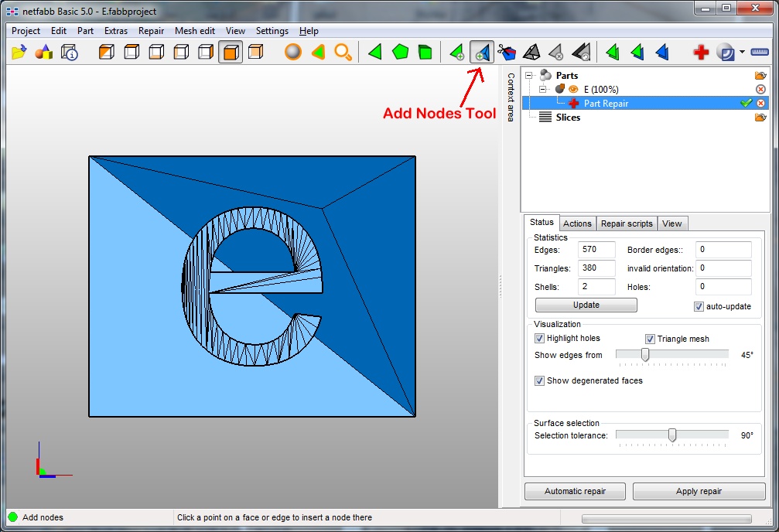This screenshot has width=779, height=532.
Task: Click the gray remove triangle icon
Action: click(556, 52)
